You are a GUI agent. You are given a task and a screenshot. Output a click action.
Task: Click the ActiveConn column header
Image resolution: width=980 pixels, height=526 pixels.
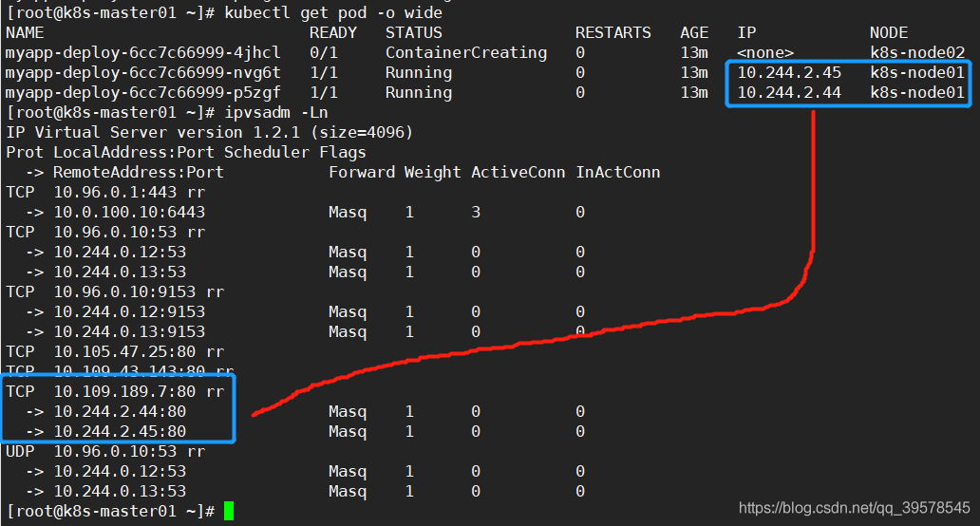518,173
